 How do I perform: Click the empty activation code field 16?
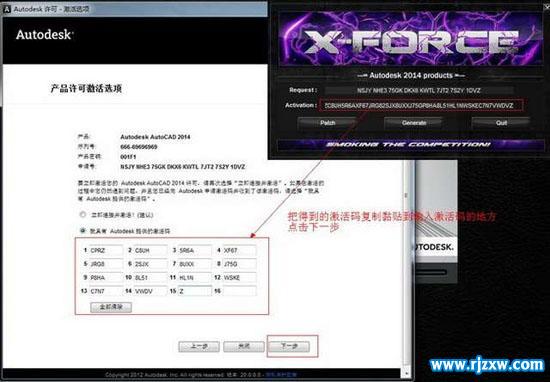tap(240, 291)
